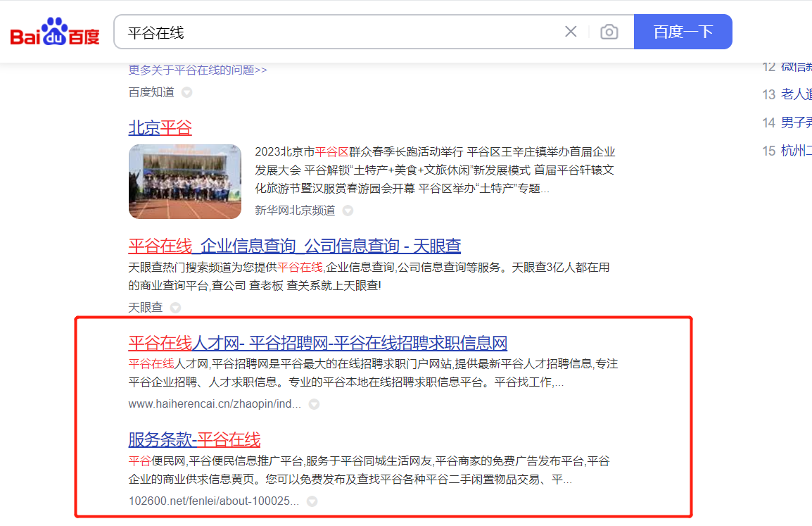Expand the dropdown next to 102600.net URL
The image size is (812, 526).
(x=312, y=501)
